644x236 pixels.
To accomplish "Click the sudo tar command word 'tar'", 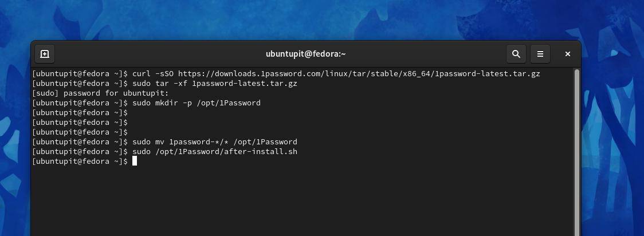I will point(162,84).
